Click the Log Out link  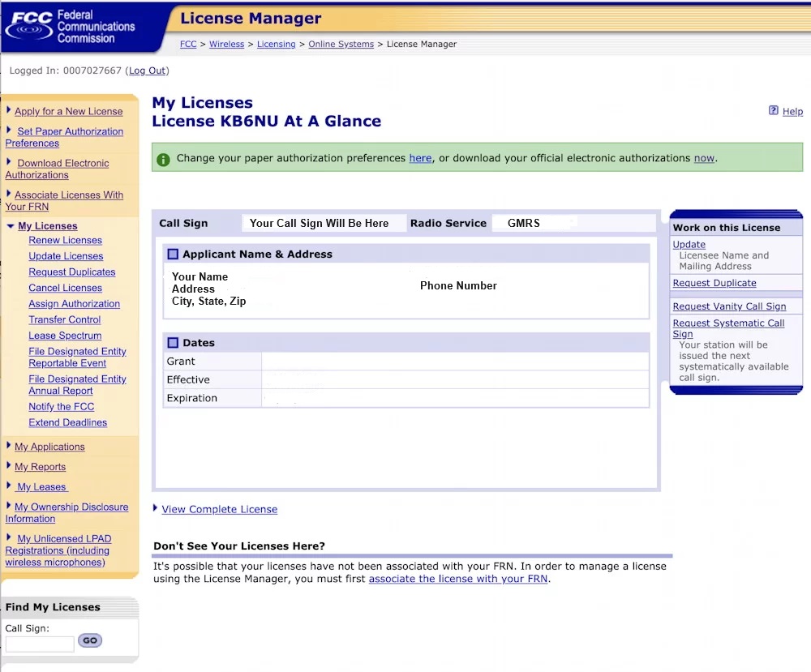click(x=147, y=71)
